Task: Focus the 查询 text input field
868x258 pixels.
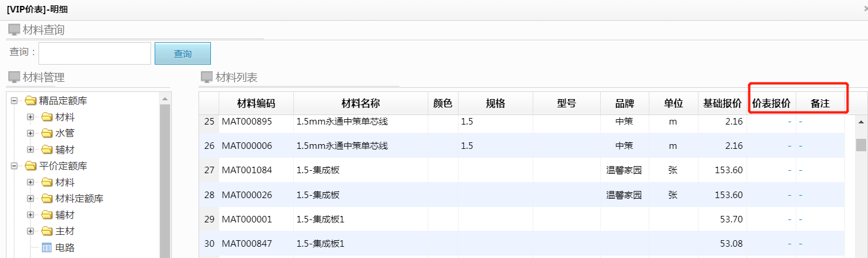Action: pos(95,53)
